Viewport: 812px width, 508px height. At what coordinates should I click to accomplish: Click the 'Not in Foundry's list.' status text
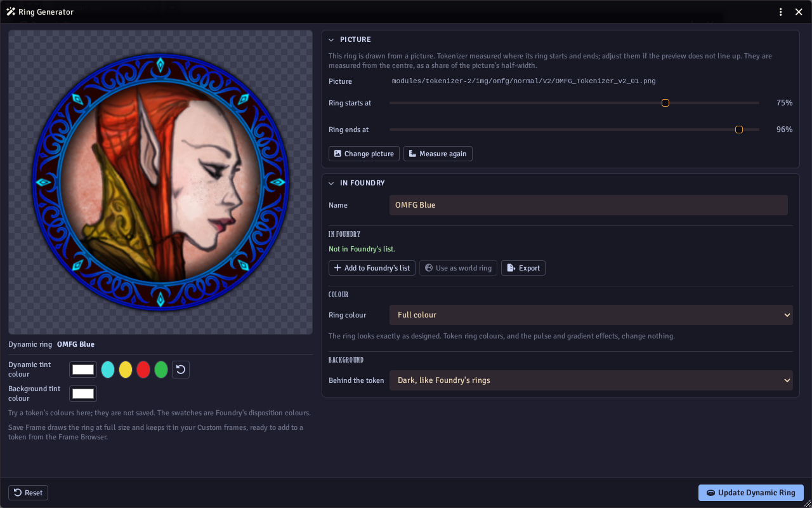(362, 249)
